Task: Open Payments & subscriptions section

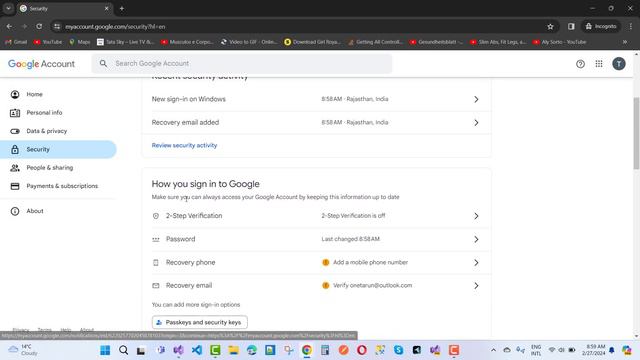Action: [62, 186]
